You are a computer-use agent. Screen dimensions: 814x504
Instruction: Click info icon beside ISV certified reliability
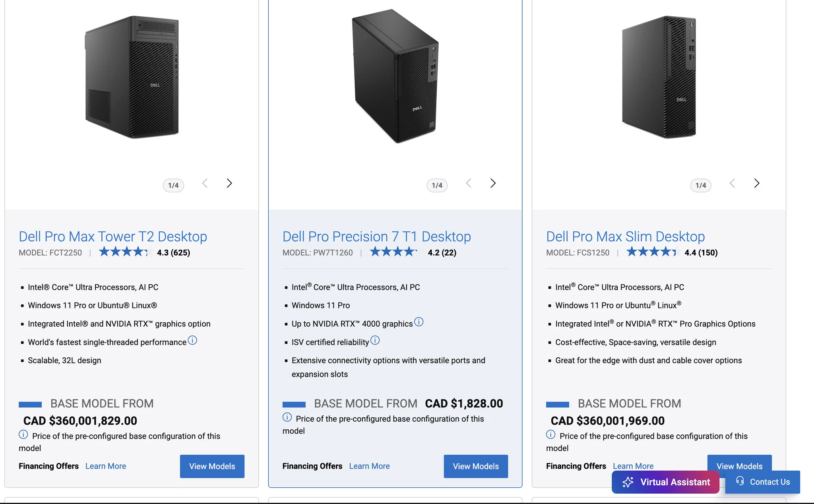click(x=375, y=340)
